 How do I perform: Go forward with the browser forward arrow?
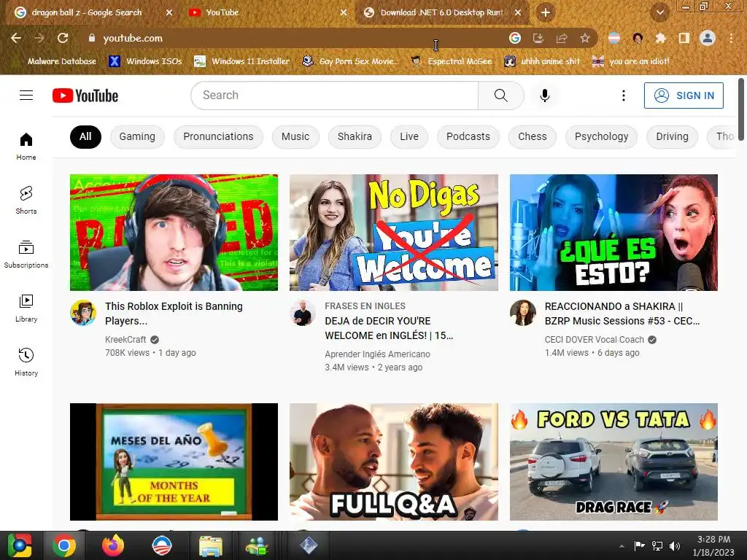tap(39, 38)
